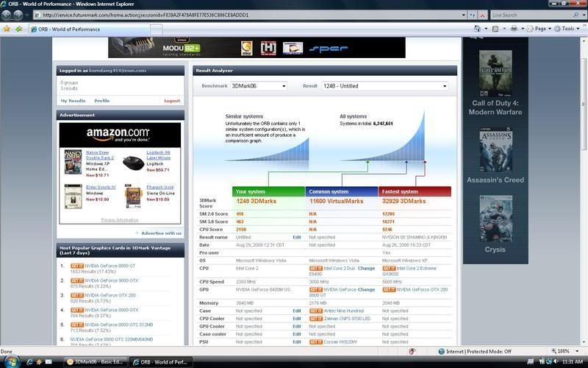The height and width of the screenshot is (368, 588).
Task: Open a new blank browser tab
Action: pos(157,29)
